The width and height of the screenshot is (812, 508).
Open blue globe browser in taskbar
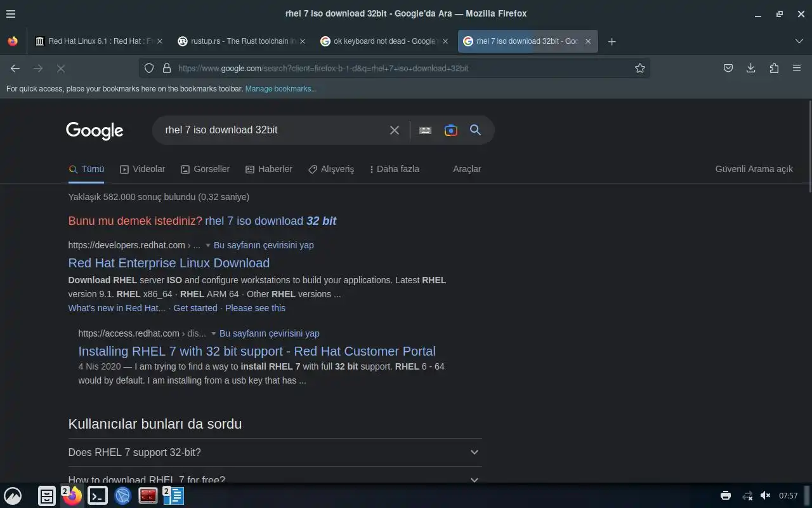[123, 495]
